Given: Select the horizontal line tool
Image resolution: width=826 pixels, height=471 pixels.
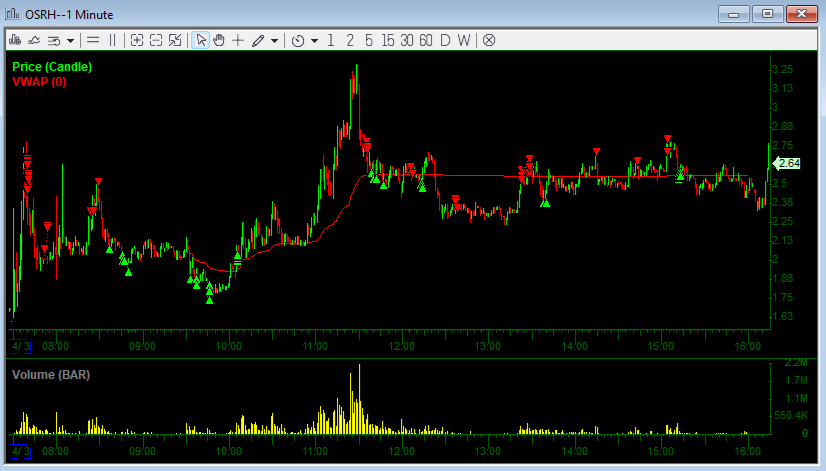Looking at the screenshot, I should [x=93, y=40].
